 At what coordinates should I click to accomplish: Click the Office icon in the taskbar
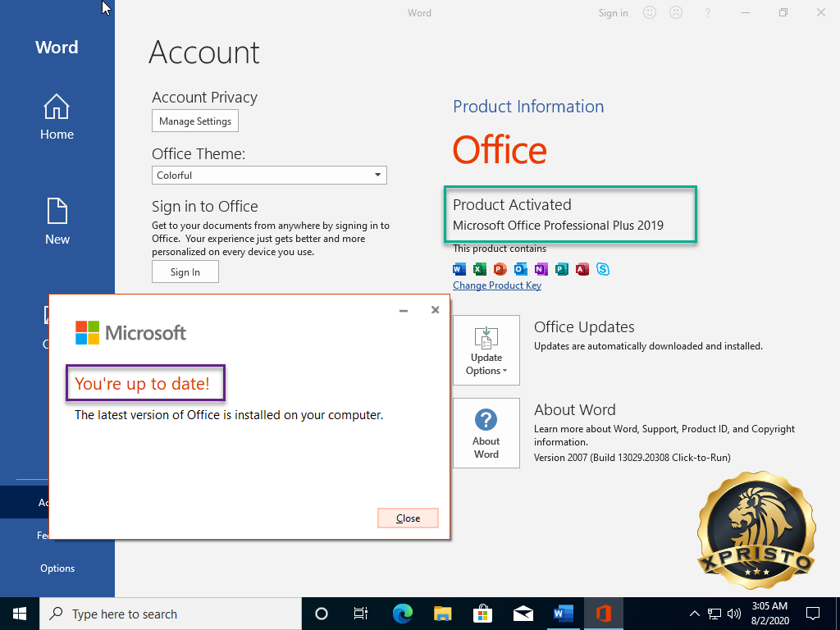[x=604, y=614]
